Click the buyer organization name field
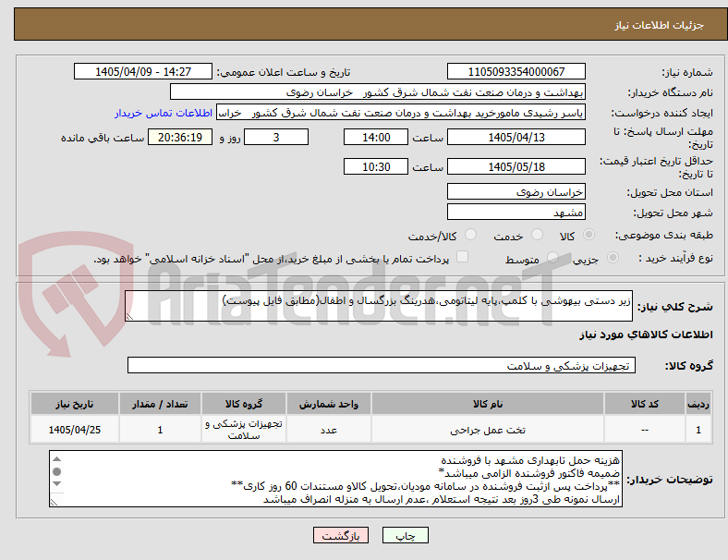Image resolution: width=728 pixels, height=560 pixels. (378, 91)
